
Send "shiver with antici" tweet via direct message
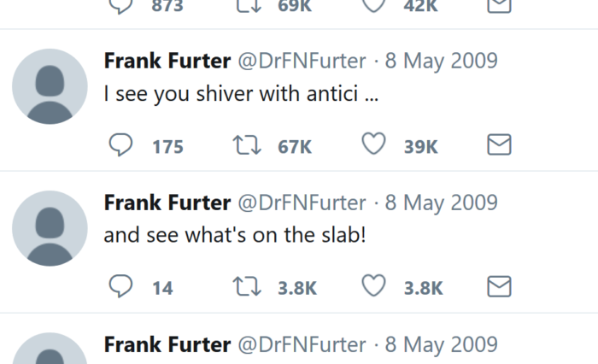point(499,146)
